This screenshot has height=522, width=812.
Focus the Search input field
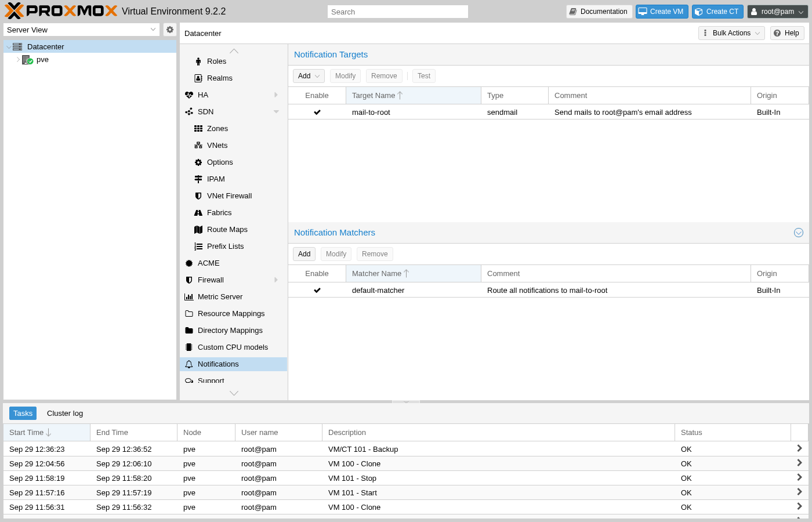[x=398, y=12]
